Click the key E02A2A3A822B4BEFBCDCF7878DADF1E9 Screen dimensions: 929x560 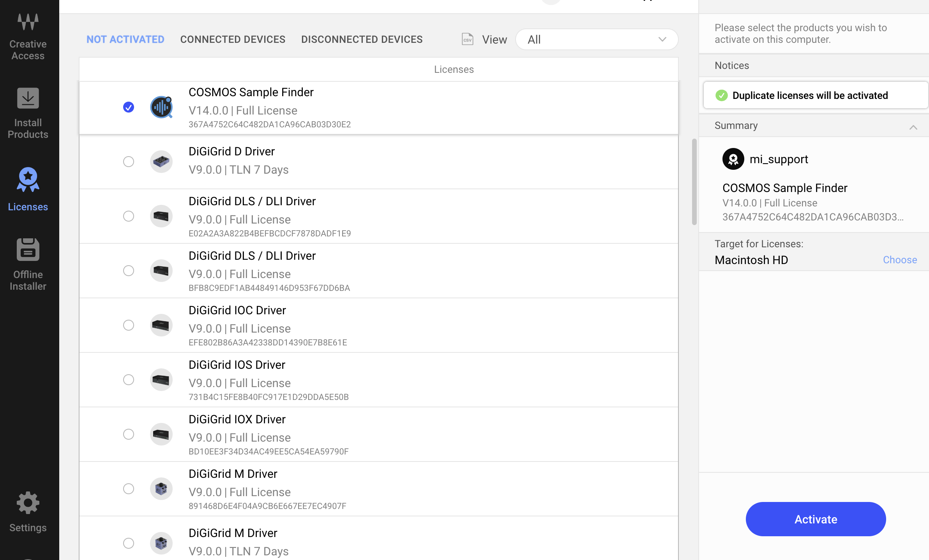pyautogui.click(x=270, y=234)
